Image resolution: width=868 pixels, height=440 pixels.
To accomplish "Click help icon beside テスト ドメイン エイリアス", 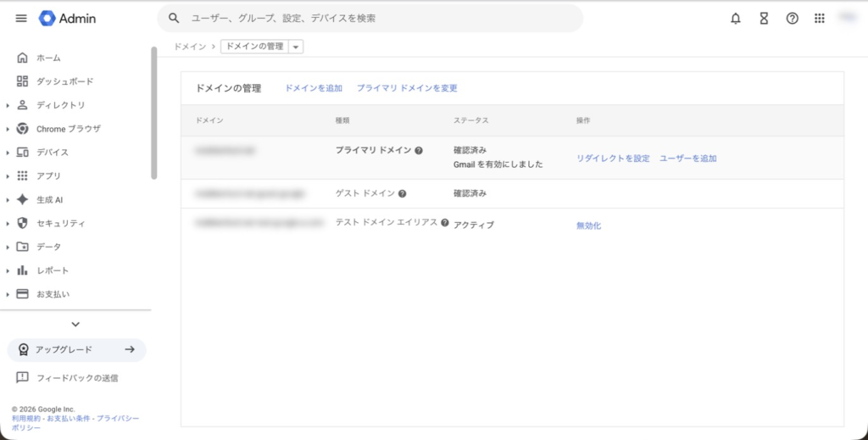I will point(444,222).
